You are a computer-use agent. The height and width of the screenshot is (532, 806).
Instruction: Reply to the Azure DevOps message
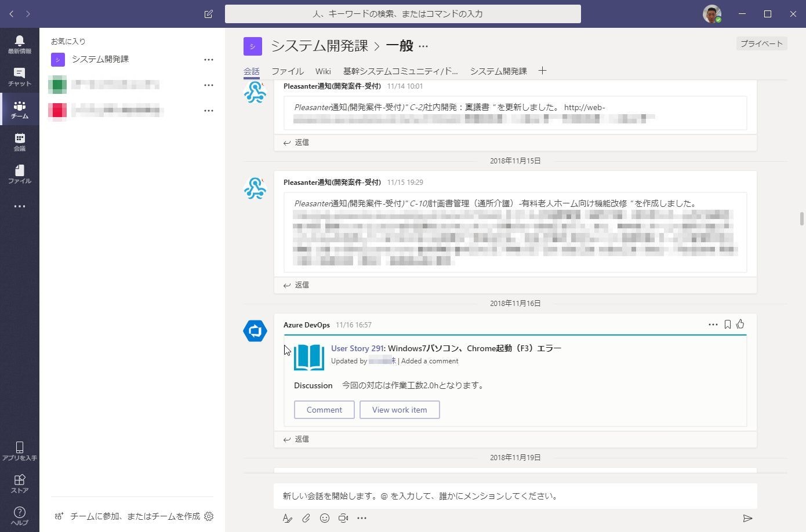pos(296,439)
